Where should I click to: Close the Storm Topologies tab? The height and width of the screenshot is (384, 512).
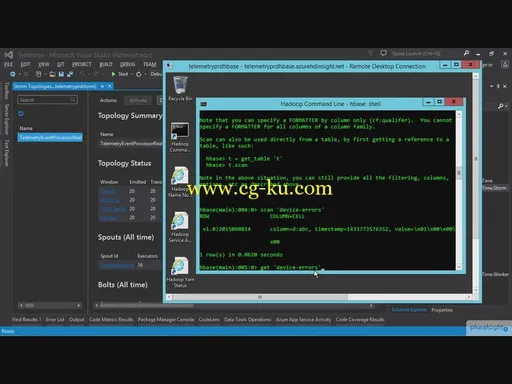tap(109, 86)
